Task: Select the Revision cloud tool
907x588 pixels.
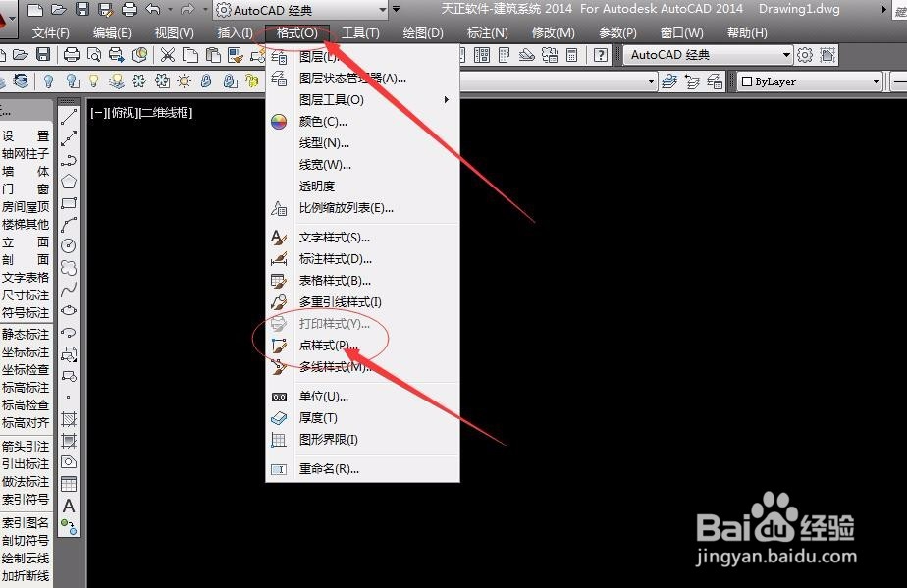Action: (69, 267)
